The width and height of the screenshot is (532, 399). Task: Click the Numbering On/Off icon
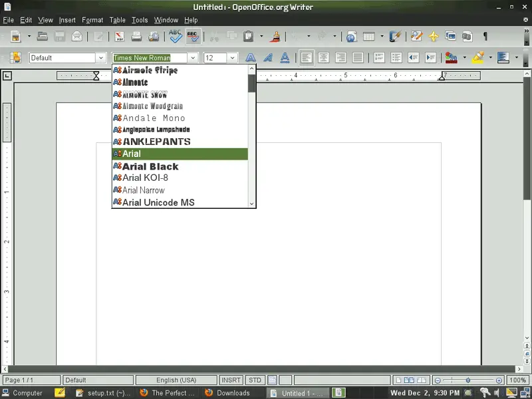pyautogui.click(x=379, y=58)
